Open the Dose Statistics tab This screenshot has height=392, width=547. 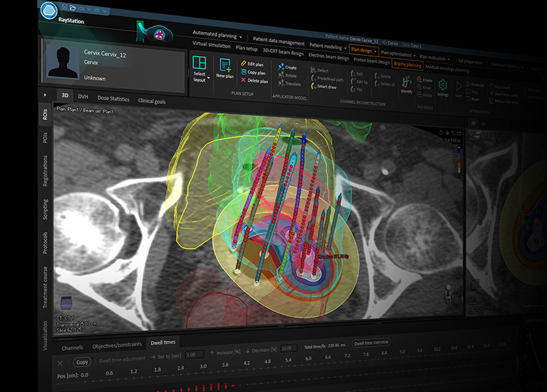click(x=113, y=98)
